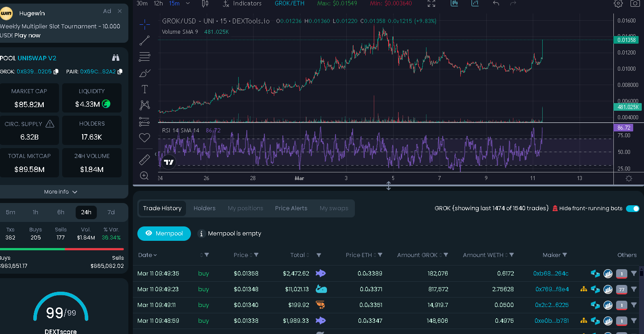Filter trades by maker 0x2c2...6225 funnel
Image resolution: width=644 pixels, height=334 pixels.
634,305
